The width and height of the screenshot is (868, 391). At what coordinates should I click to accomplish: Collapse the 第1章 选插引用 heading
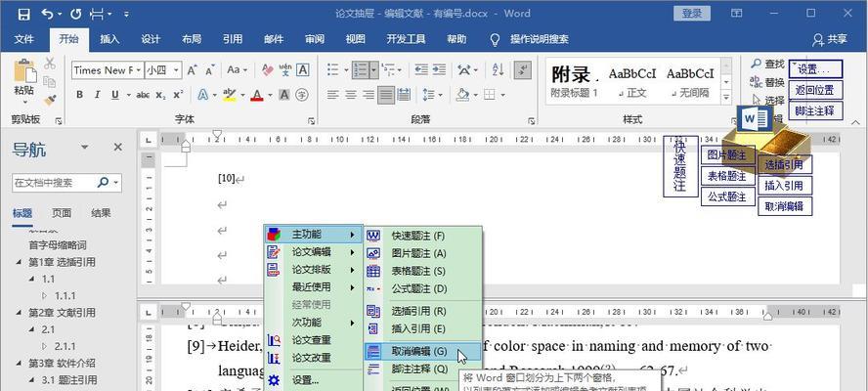tap(20, 262)
